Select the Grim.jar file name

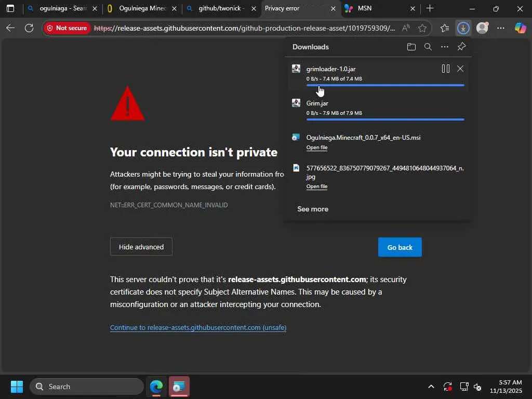coord(317,103)
